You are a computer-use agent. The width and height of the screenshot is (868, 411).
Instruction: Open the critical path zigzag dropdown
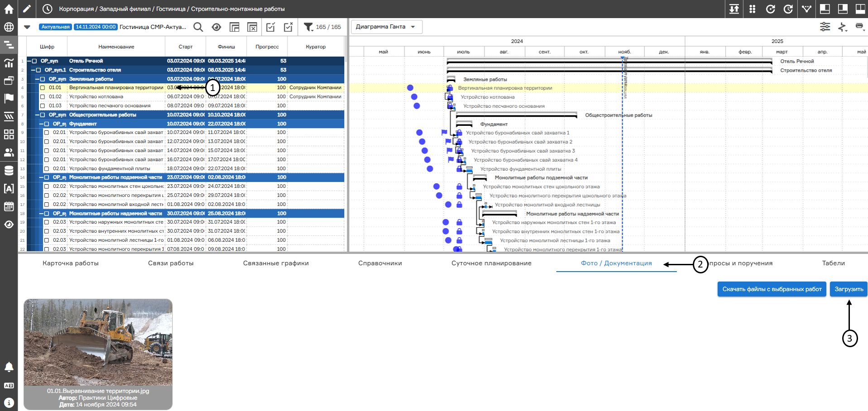click(x=843, y=27)
